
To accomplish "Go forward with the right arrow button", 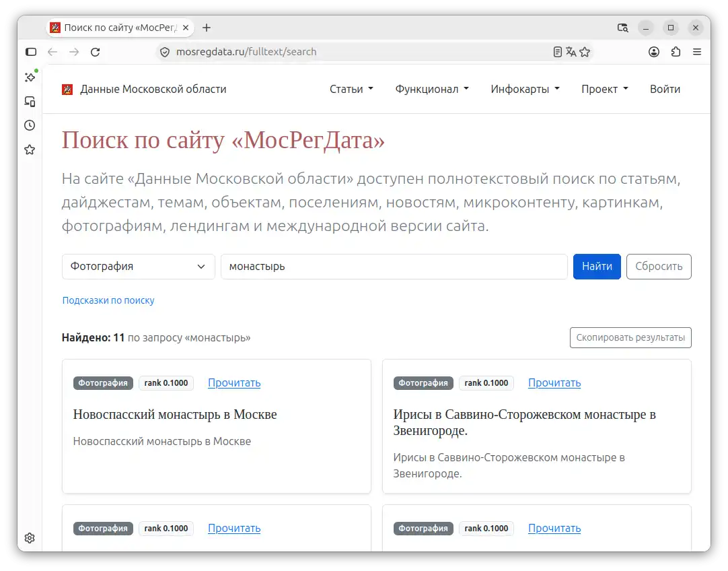I will pyautogui.click(x=74, y=52).
